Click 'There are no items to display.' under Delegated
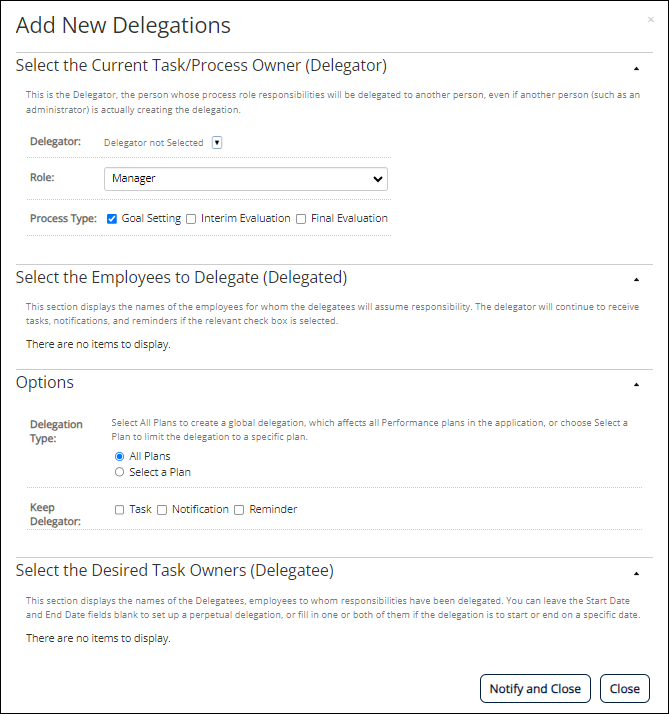Image resolution: width=669 pixels, height=714 pixels. [98, 344]
